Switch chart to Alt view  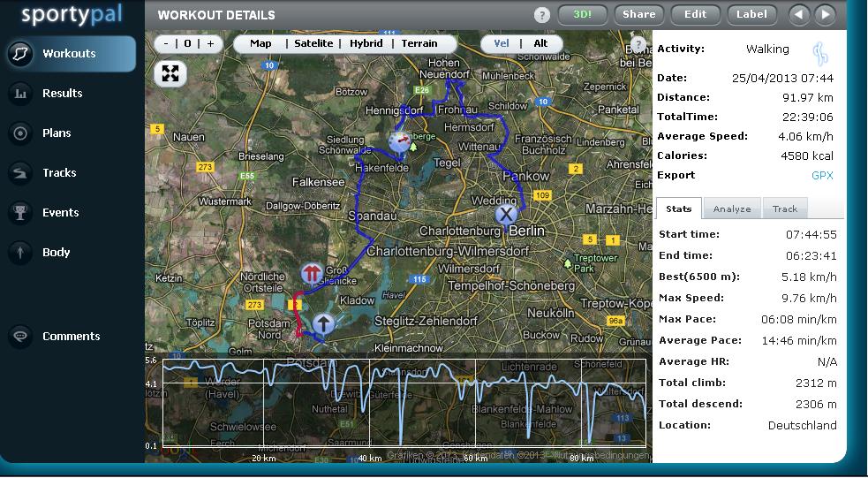pos(540,43)
